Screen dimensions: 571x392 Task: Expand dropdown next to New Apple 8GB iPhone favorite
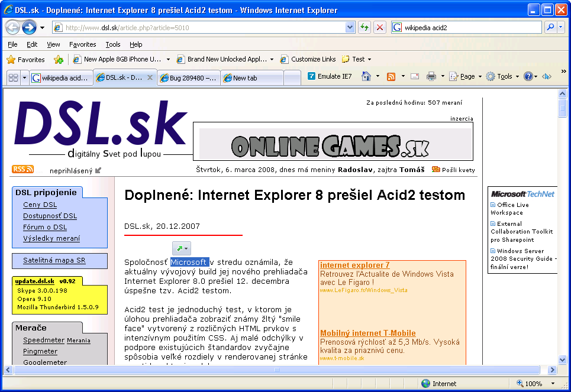(168, 59)
